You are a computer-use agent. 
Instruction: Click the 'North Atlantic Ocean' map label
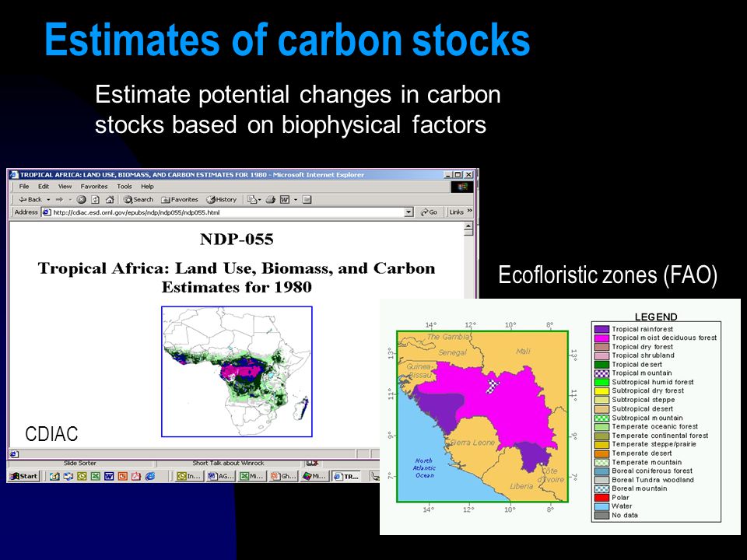pos(424,467)
